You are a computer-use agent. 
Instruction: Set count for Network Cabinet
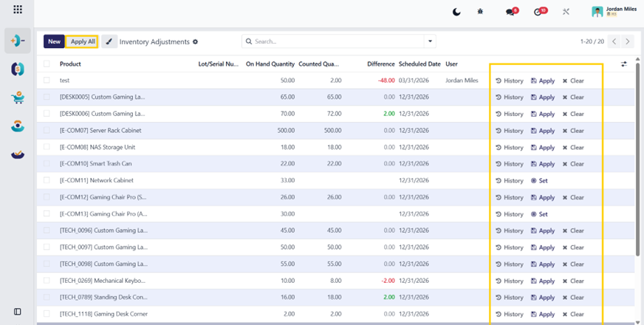tap(539, 181)
